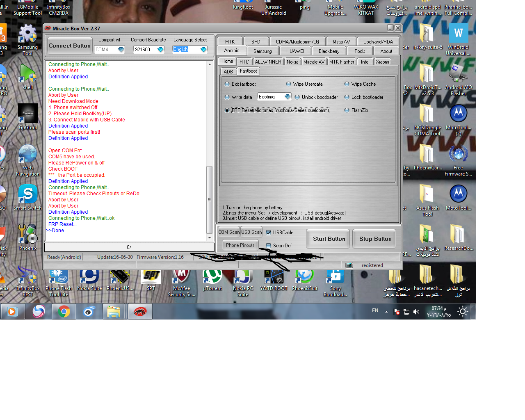The height and width of the screenshot is (420, 525).
Task: Click Chrome icon in taskbar
Action: pos(64,312)
